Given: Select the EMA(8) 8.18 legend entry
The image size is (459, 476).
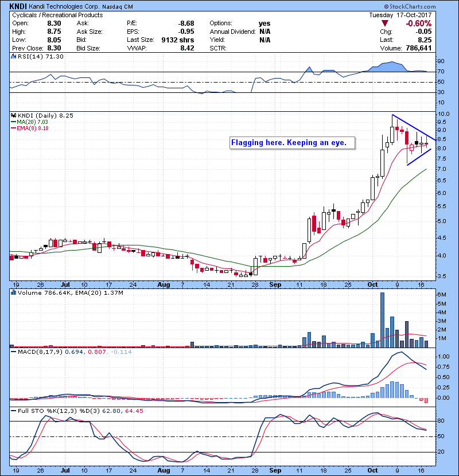Looking at the screenshot, I should coord(33,128).
